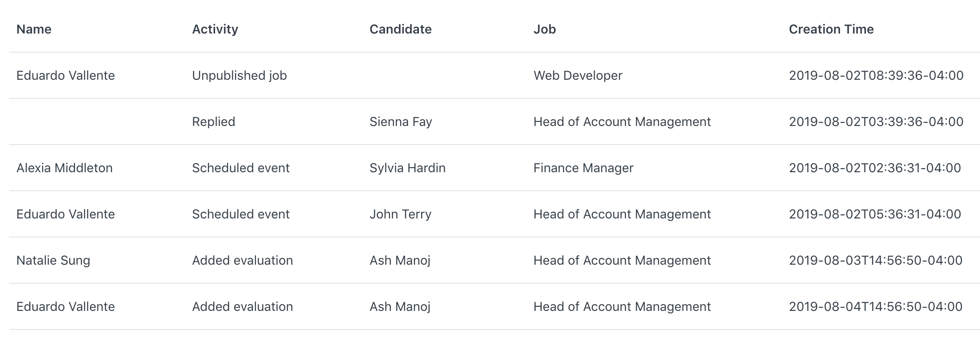Select candidate John Terry
The image size is (980, 339).
coord(400,214)
